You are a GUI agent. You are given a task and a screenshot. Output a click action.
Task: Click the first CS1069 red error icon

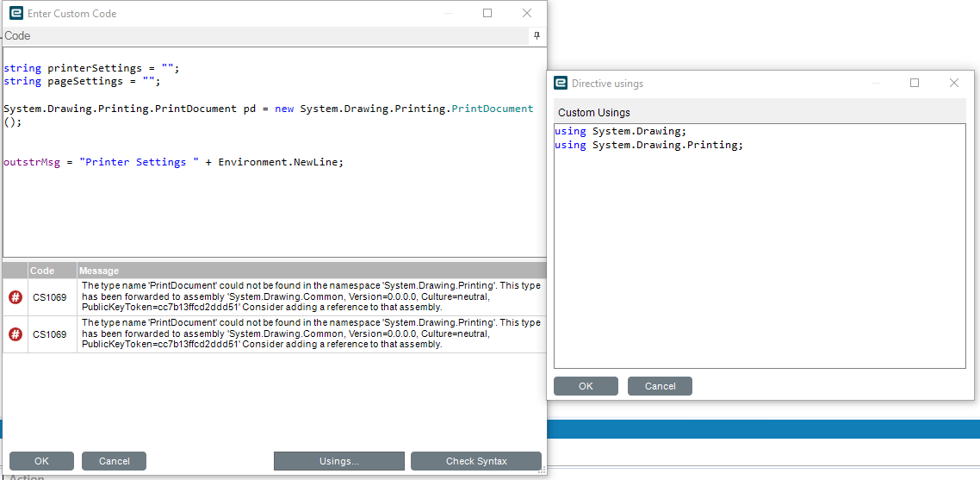[15, 297]
